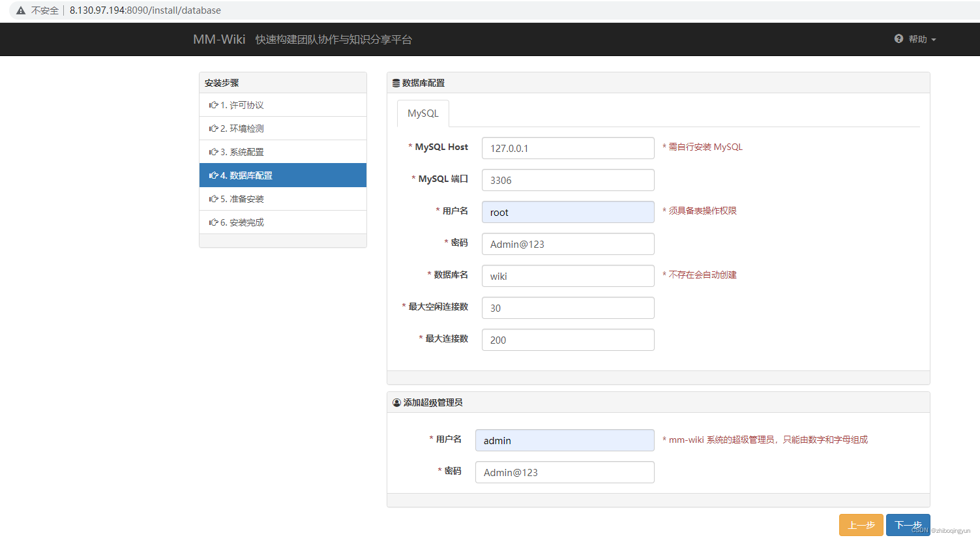Focus the 最大空闲连接数 field

click(x=568, y=308)
